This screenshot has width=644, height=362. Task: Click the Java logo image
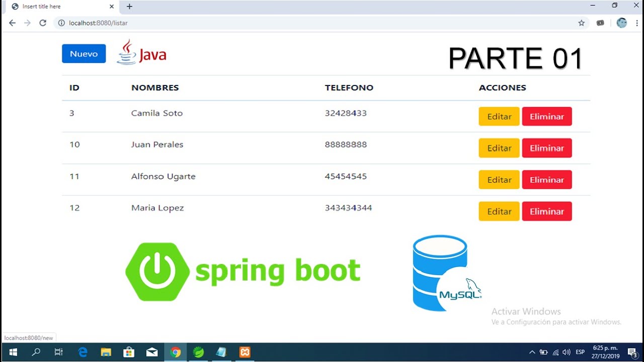[x=141, y=52]
